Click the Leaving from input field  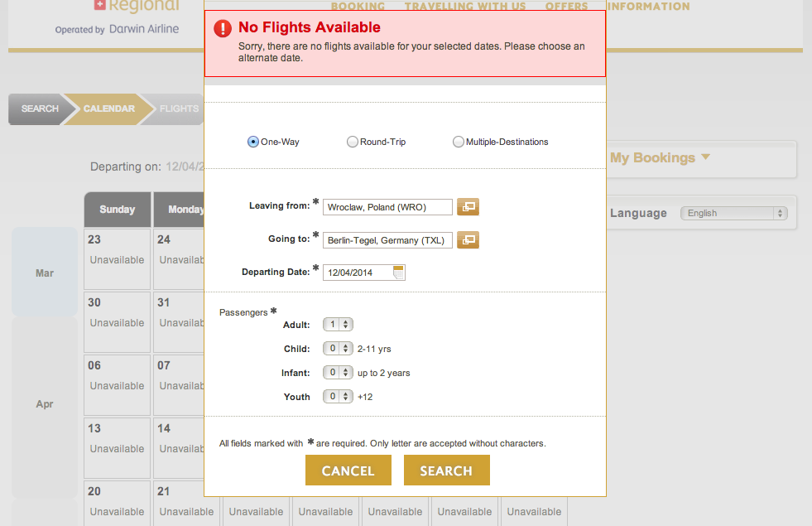coord(387,207)
